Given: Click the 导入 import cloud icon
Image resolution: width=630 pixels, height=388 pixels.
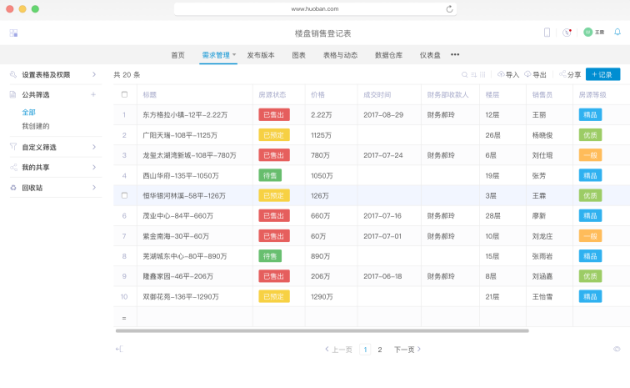Looking at the screenshot, I should pyautogui.click(x=501, y=74).
